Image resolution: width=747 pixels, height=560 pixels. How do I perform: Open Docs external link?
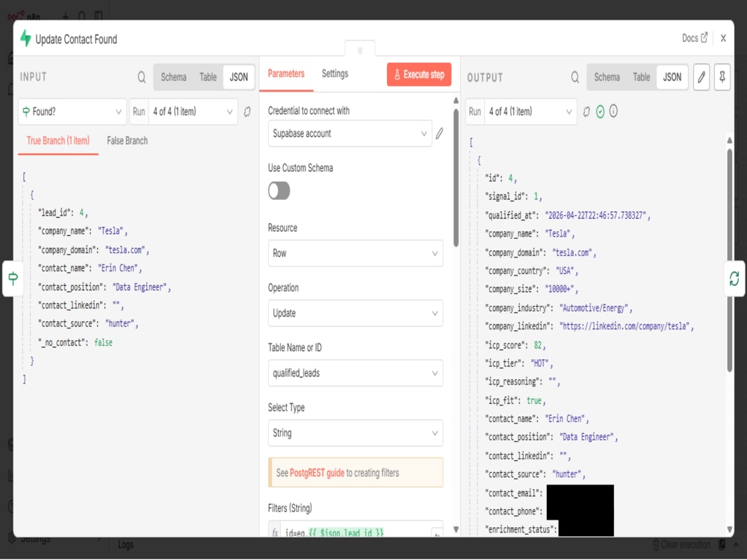pyautogui.click(x=695, y=38)
